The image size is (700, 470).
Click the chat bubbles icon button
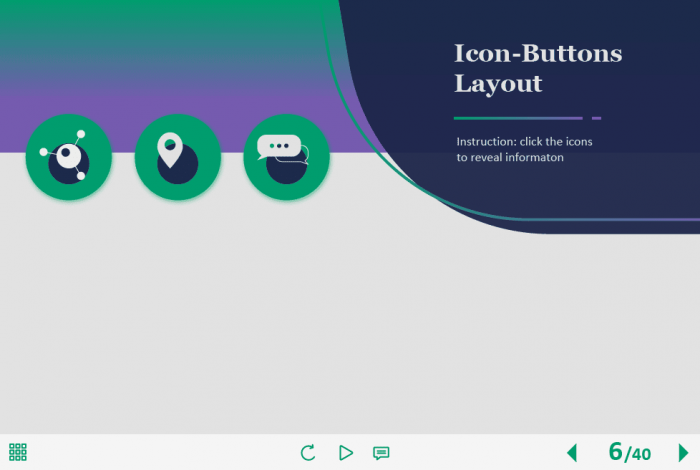pos(287,157)
